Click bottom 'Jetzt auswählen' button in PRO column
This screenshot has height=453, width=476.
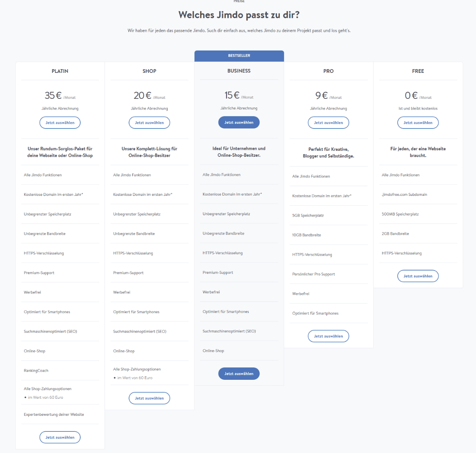click(328, 336)
